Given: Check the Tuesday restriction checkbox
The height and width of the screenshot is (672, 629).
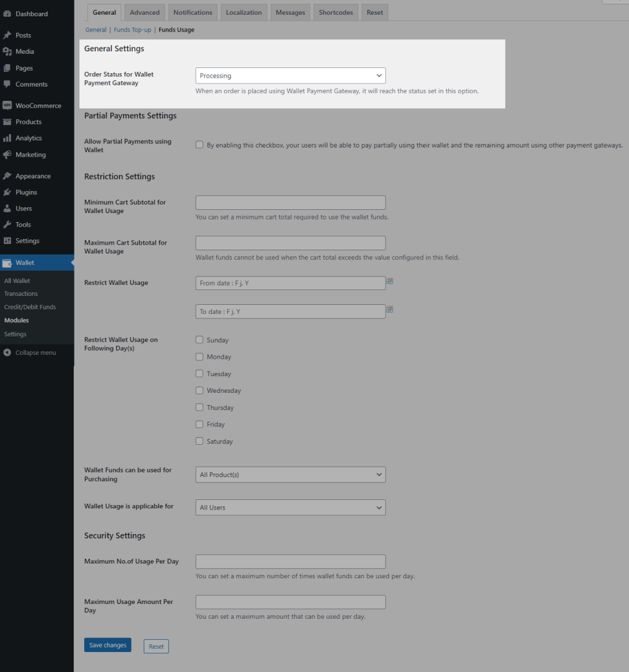Looking at the screenshot, I should (x=199, y=374).
